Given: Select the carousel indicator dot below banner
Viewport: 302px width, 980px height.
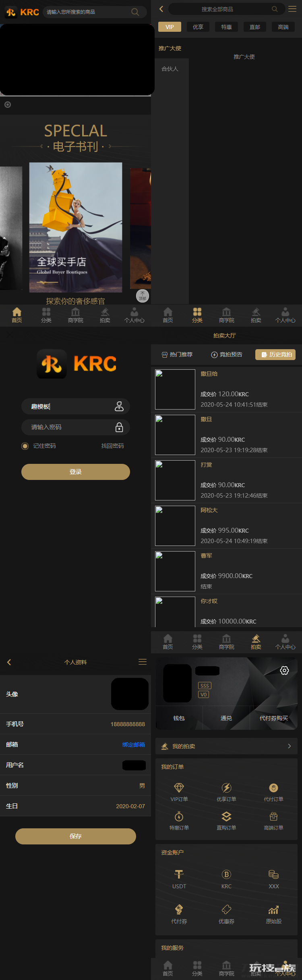Looking at the screenshot, I should click(8, 105).
